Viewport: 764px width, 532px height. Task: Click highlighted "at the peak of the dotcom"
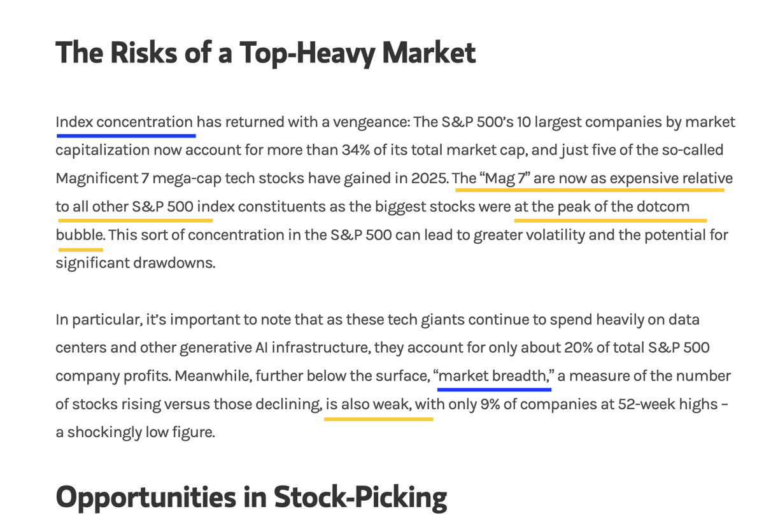click(602, 207)
